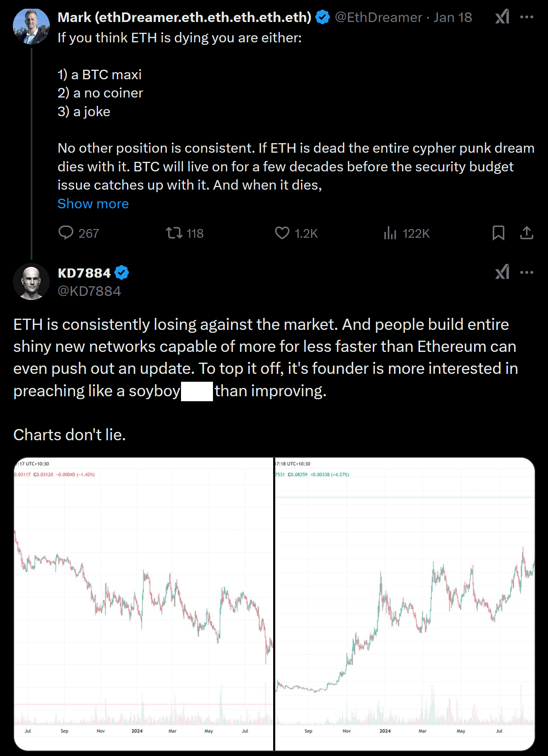Click the Grok icon on Mark's tweet

502,17
